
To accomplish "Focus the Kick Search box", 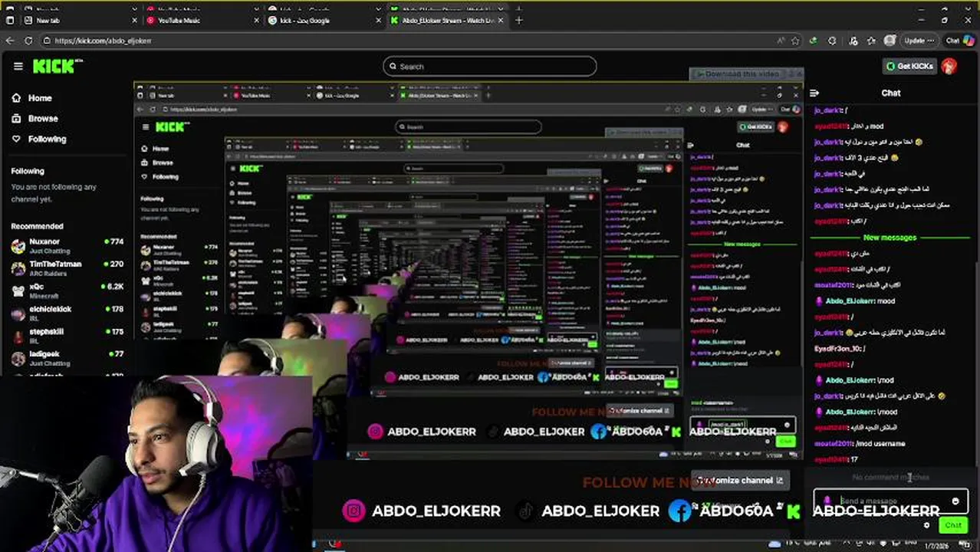I will pos(489,67).
